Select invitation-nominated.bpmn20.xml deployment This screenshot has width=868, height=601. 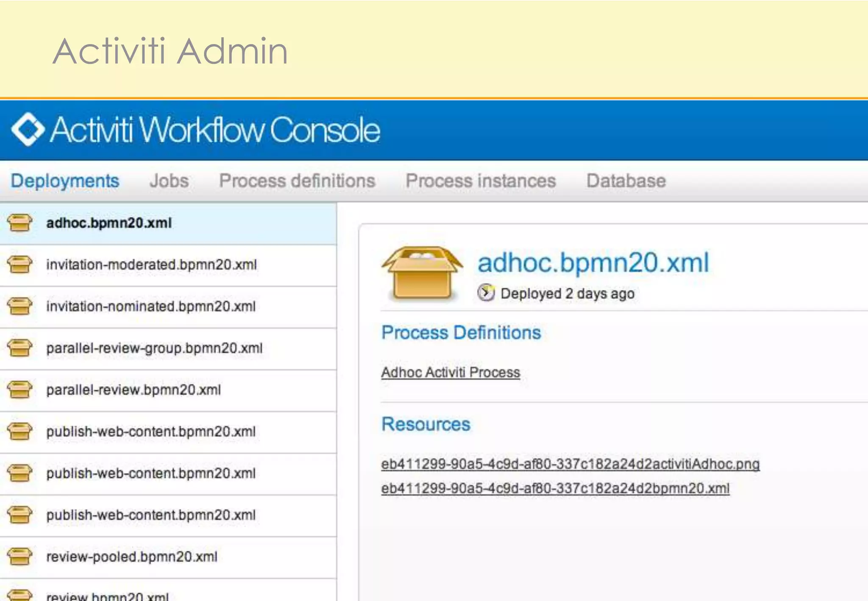point(168,307)
